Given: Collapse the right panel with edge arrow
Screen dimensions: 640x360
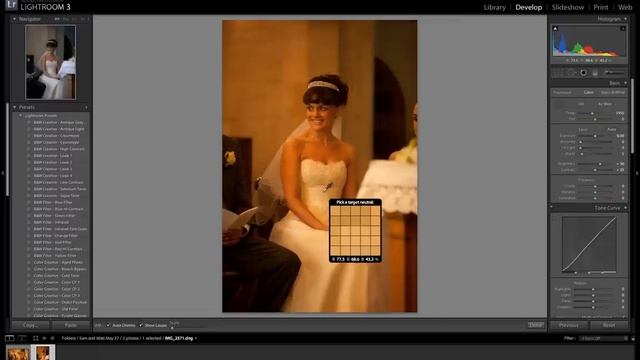Looking at the screenshot, I should (637, 173).
